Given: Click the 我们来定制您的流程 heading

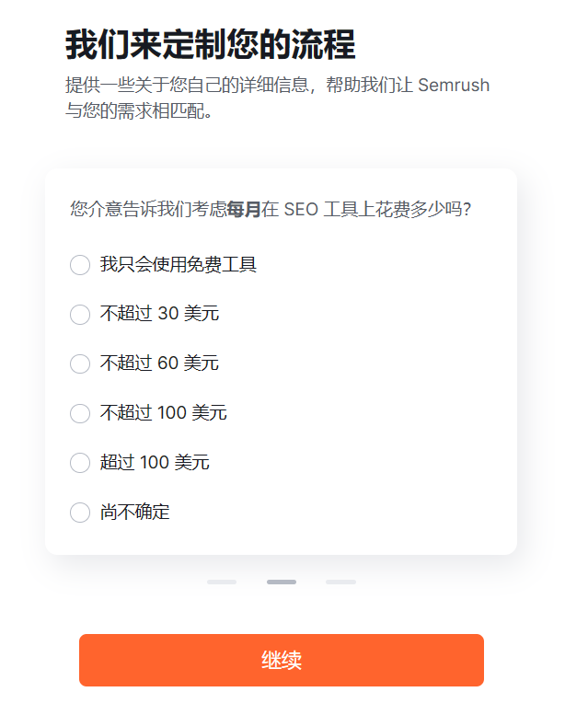Looking at the screenshot, I should pos(210,45).
